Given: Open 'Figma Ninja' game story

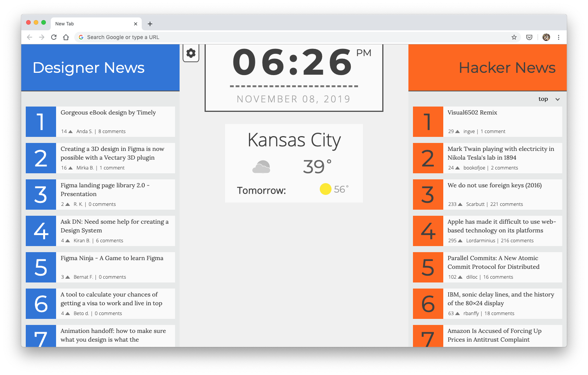Looking at the screenshot, I should click(x=112, y=258).
